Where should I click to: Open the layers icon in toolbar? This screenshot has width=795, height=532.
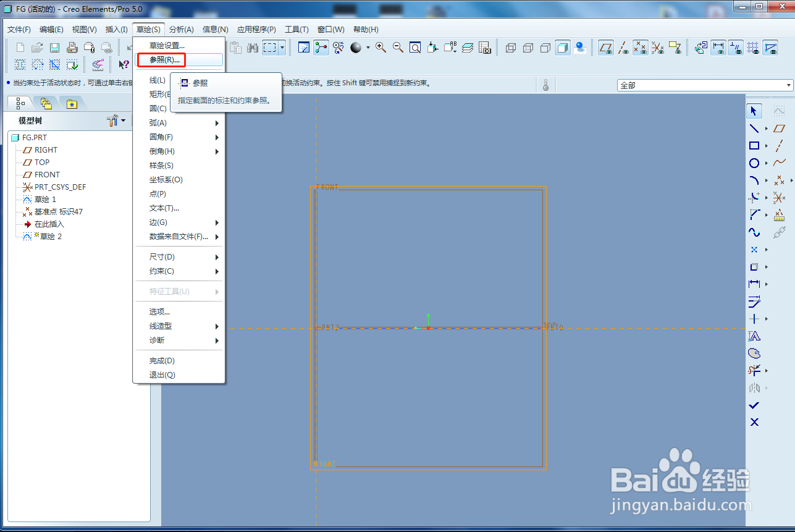point(468,48)
